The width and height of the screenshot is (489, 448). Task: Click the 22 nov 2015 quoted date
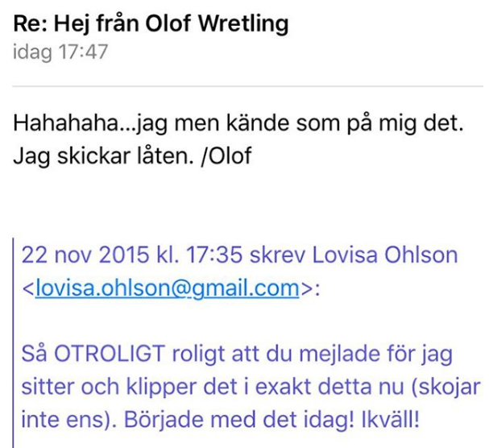(85, 255)
